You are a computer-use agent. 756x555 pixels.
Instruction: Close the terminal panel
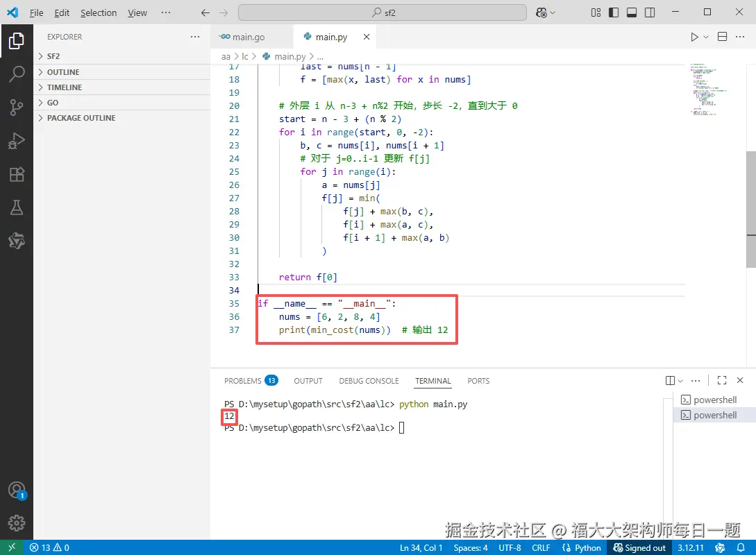coord(740,380)
